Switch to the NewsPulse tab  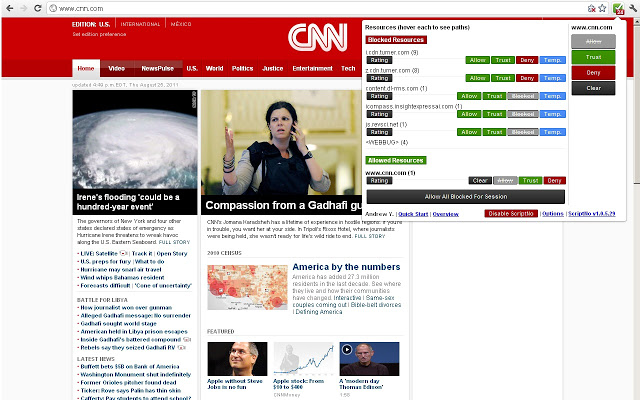pyautogui.click(x=158, y=69)
